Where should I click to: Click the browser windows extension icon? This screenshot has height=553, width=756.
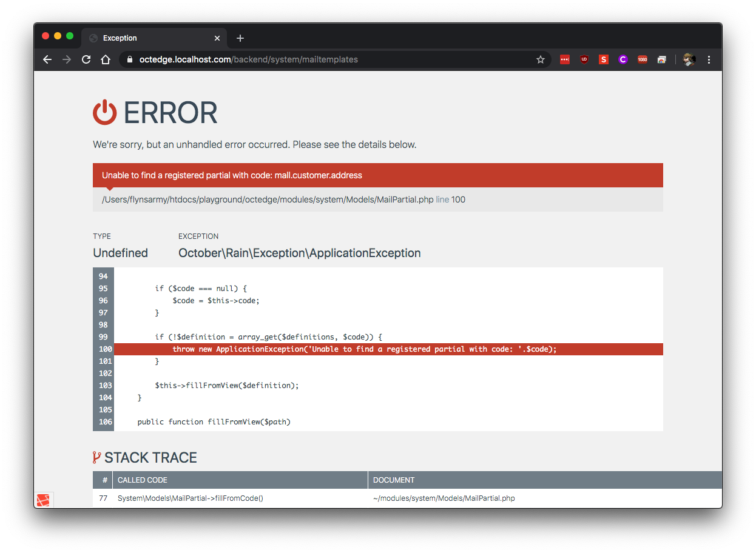pos(662,59)
